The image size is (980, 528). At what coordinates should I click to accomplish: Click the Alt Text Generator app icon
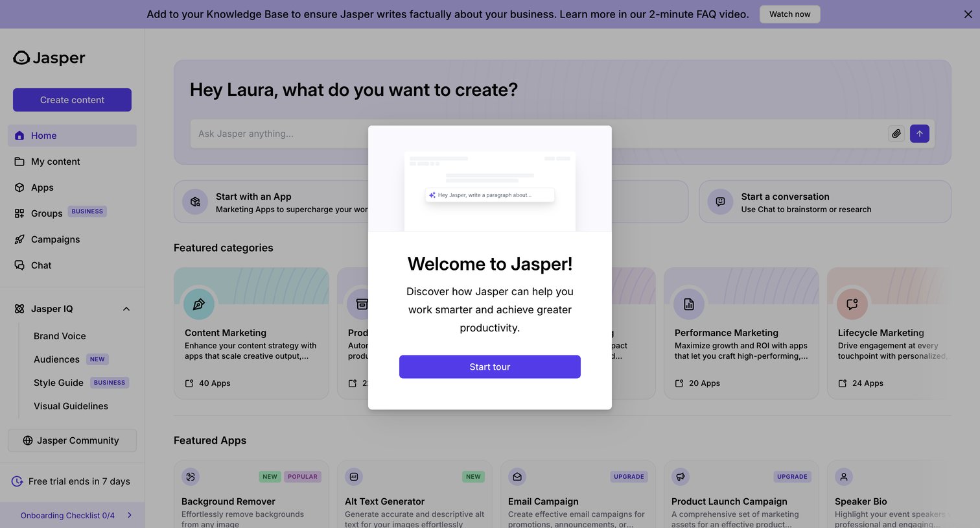click(354, 477)
